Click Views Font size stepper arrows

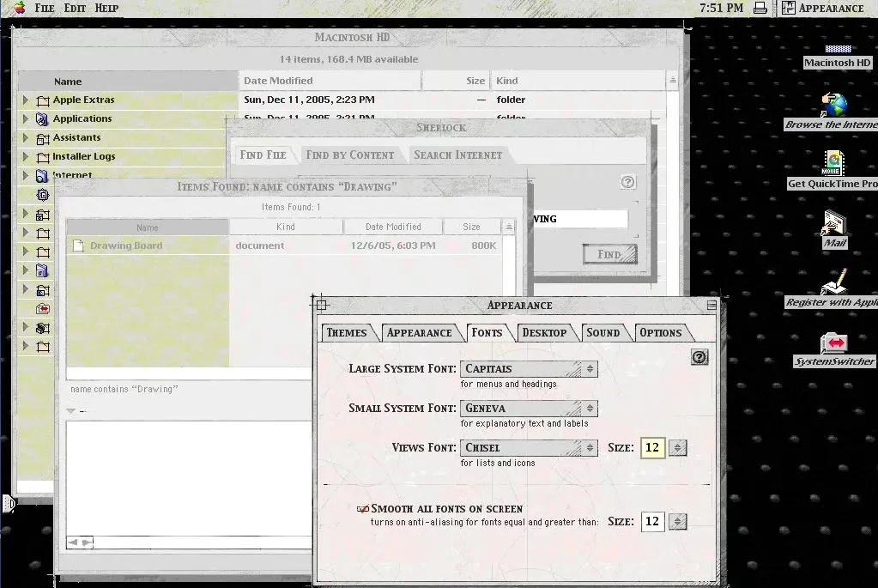677,447
